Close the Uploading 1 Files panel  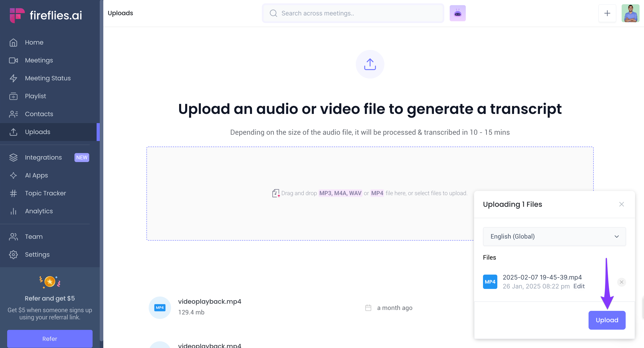click(621, 204)
